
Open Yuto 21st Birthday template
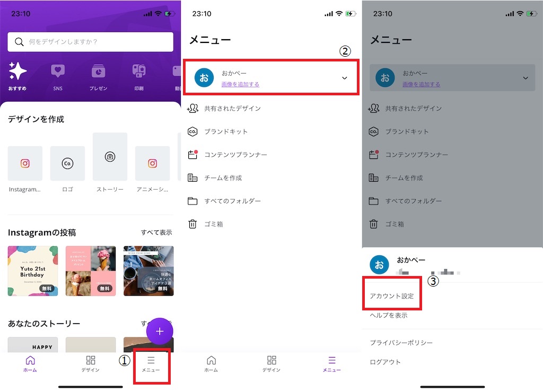[x=33, y=271]
